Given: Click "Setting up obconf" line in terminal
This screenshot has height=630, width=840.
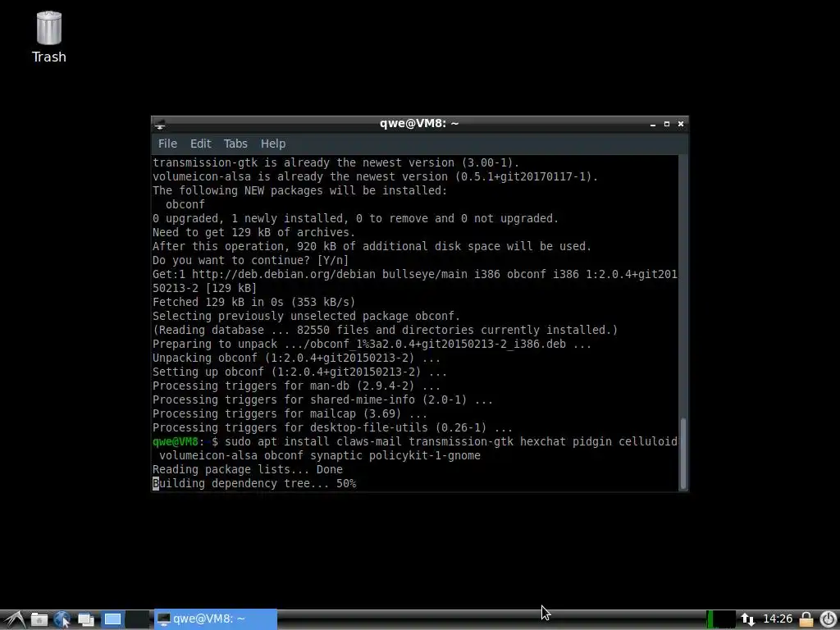Looking at the screenshot, I should point(299,372).
